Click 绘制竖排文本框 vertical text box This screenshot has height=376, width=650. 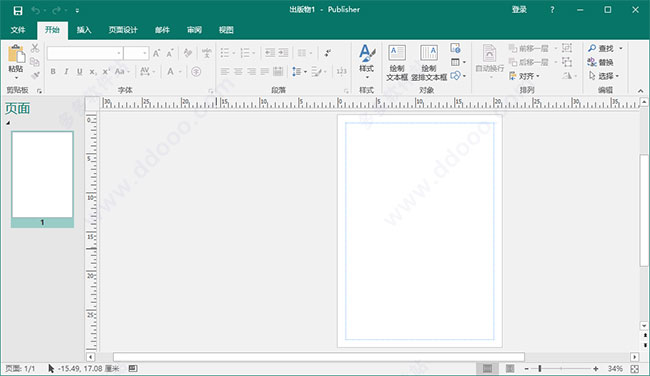click(429, 63)
